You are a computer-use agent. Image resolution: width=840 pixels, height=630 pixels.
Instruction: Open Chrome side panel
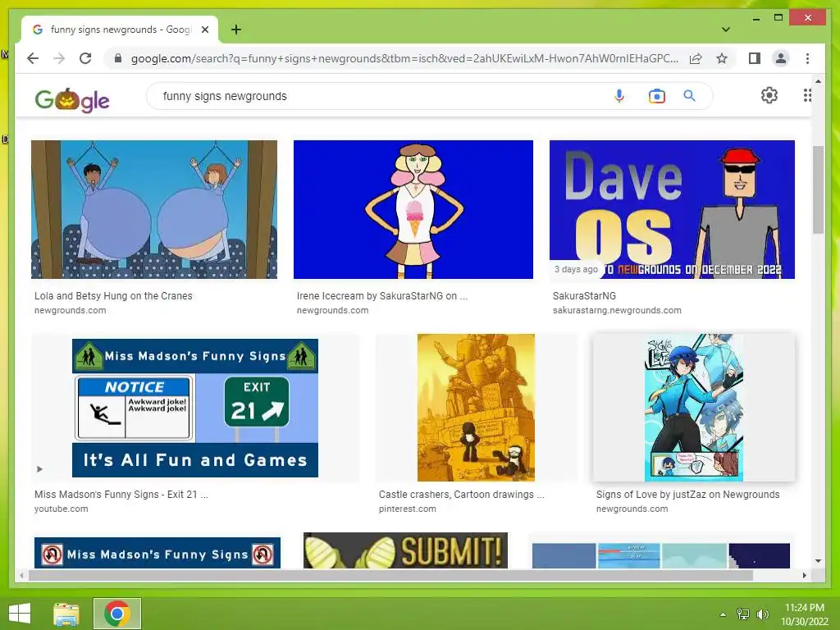point(755,58)
